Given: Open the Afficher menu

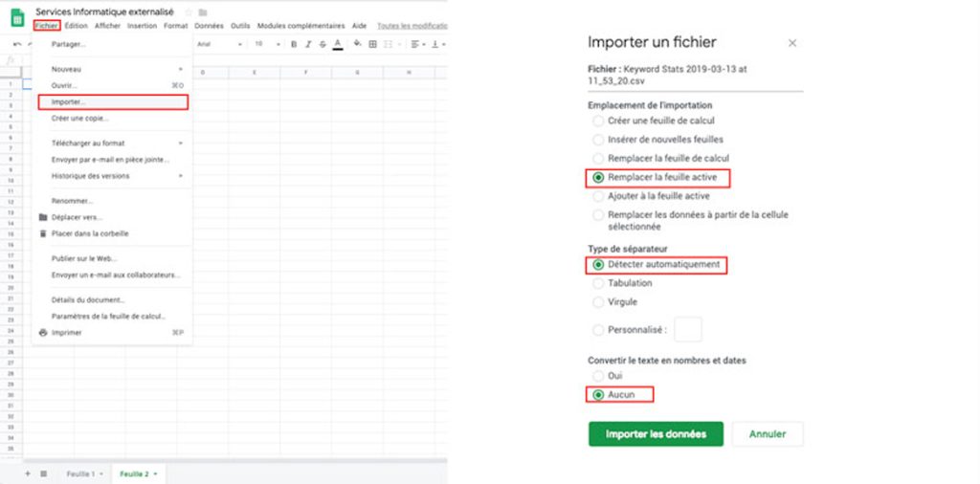Looking at the screenshot, I should point(107,26).
